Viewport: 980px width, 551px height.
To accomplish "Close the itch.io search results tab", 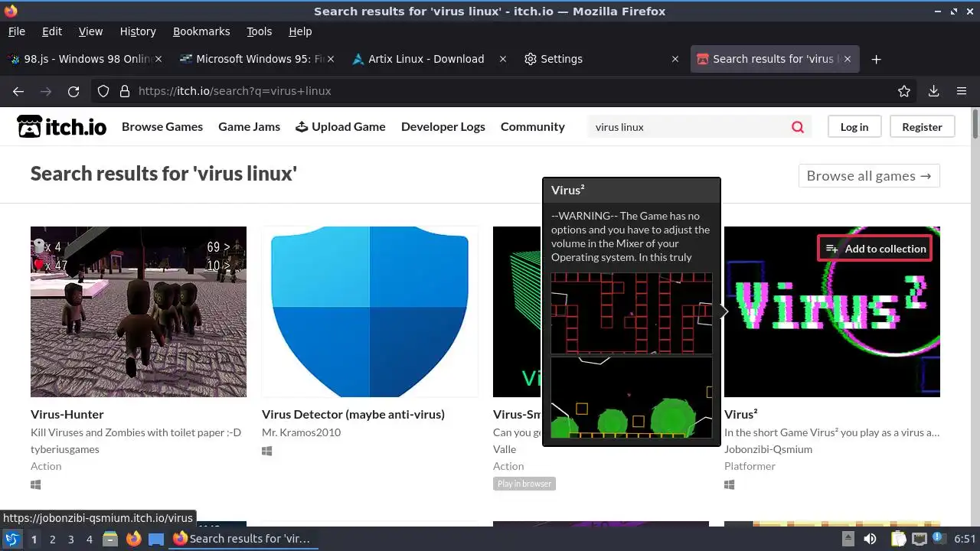I will click(x=848, y=59).
